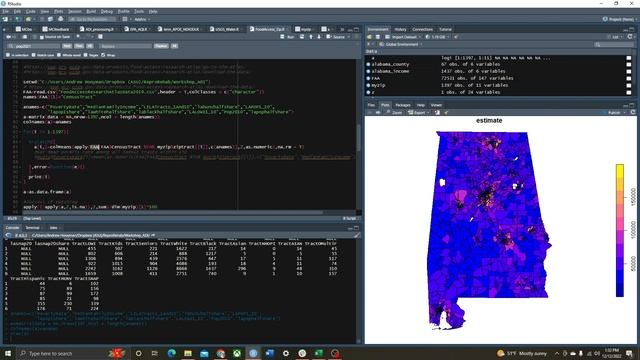This screenshot has height=360, width=640.
Task: Click the Run button icon in editor
Action: [x=288, y=37]
